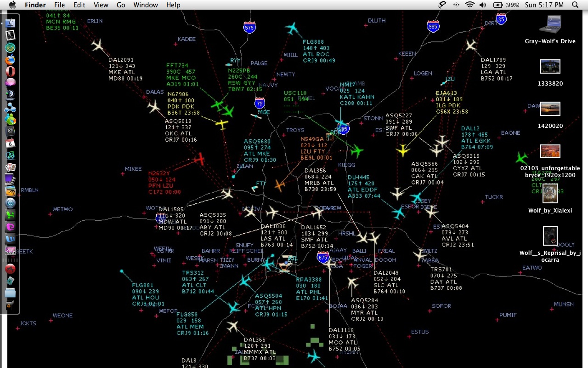Open Spotlight search magnifier
Viewport: 588px width, 368px height.
pyautogui.click(x=576, y=5)
